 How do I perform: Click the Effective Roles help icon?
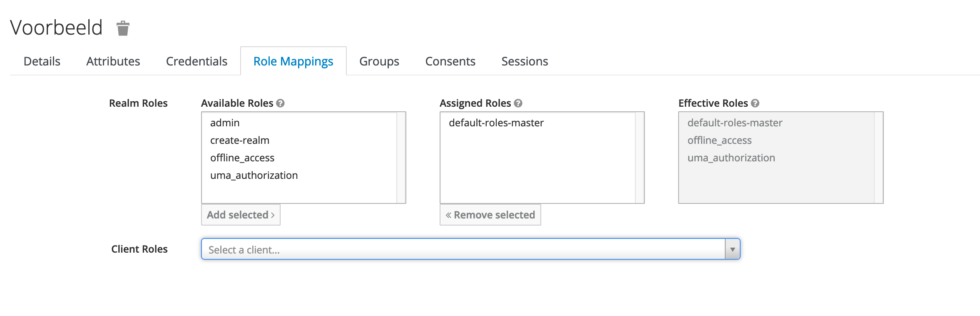(x=755, y=103)
